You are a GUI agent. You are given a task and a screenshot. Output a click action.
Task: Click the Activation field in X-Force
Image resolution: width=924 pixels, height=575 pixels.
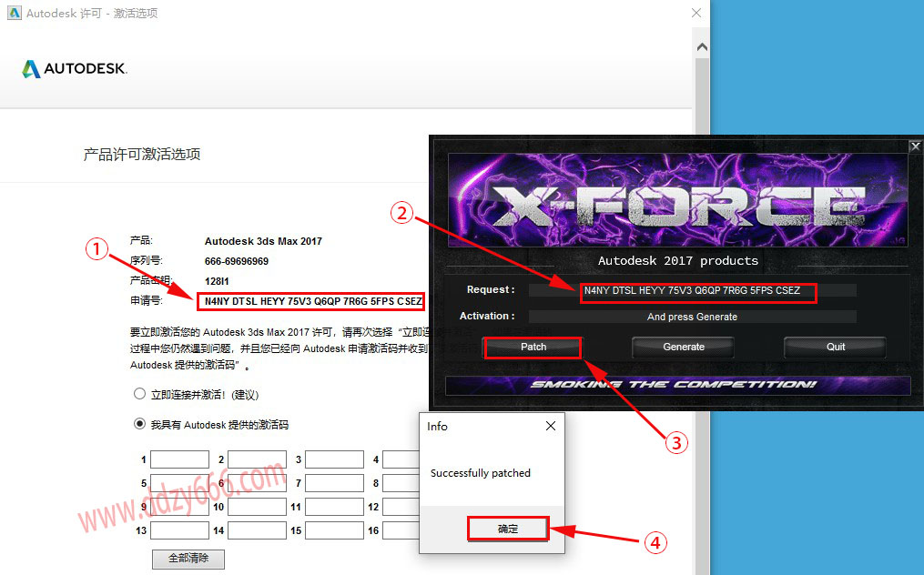point(693,317)
